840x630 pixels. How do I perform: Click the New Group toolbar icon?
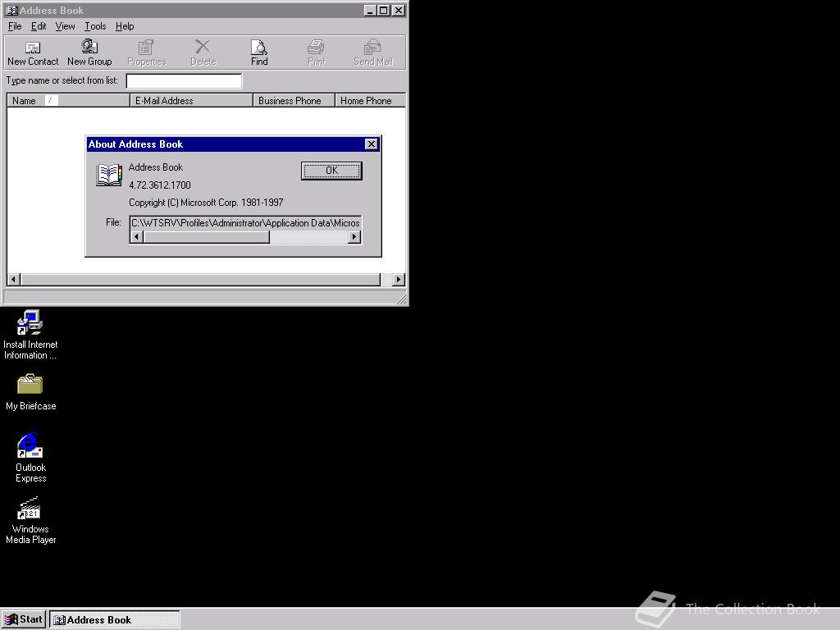(x=89, y=52)
